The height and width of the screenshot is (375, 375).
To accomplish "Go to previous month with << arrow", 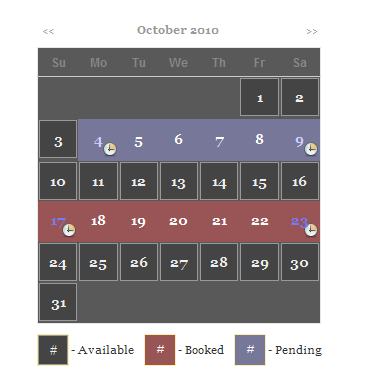I will (x=48, y=32).
